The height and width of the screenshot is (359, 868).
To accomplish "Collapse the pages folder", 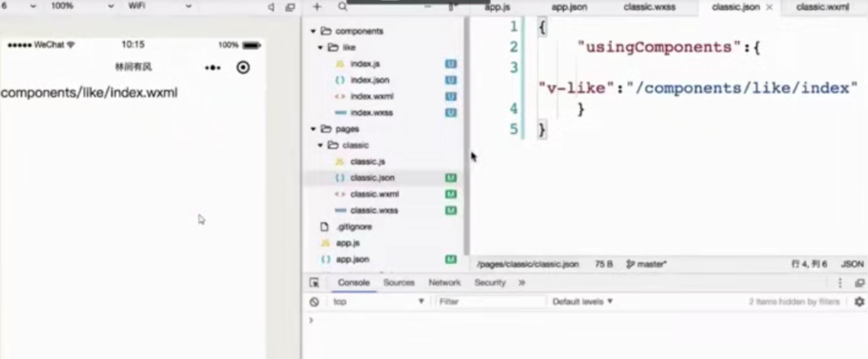I will point(313,129).
